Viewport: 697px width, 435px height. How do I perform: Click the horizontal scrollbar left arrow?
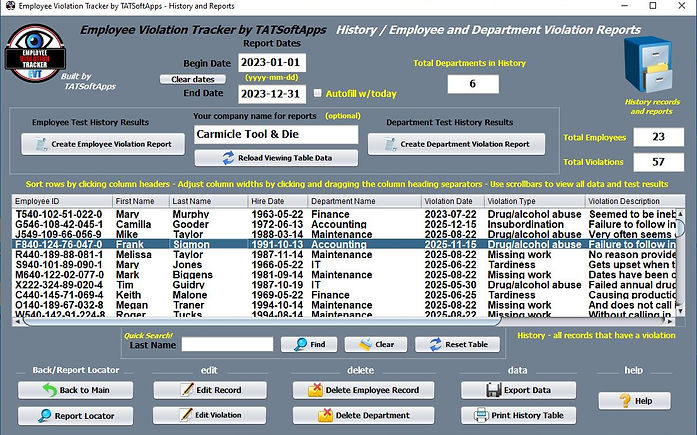[17, 321]
